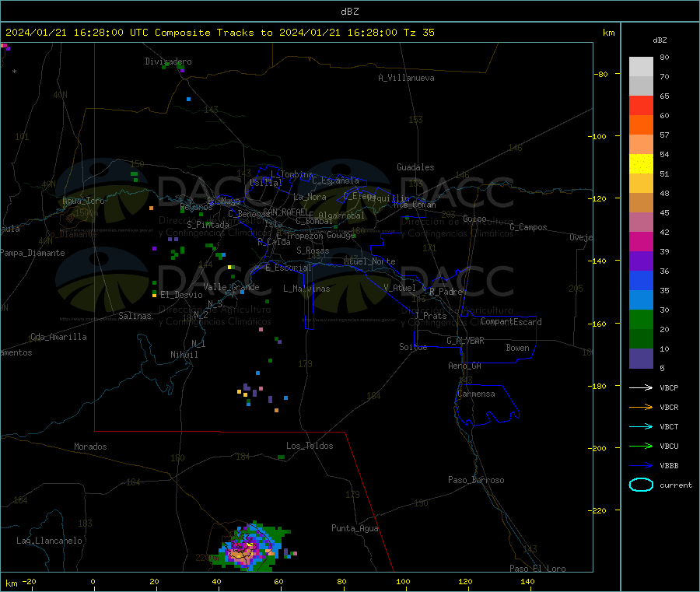This screenshot has height=592, width=700.
Task: Click the 'VBCU' legend label
Action: click(x=669, y=446)
